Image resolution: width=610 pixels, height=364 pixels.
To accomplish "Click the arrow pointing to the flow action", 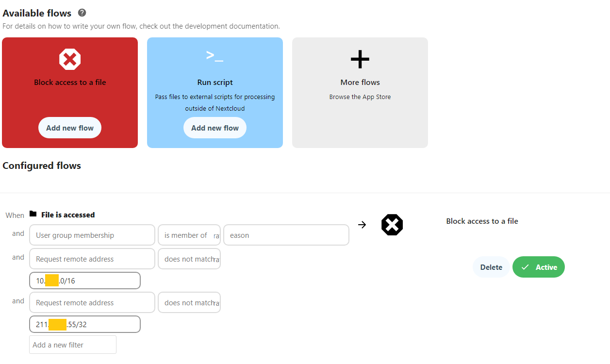I will tap(362, 224).
